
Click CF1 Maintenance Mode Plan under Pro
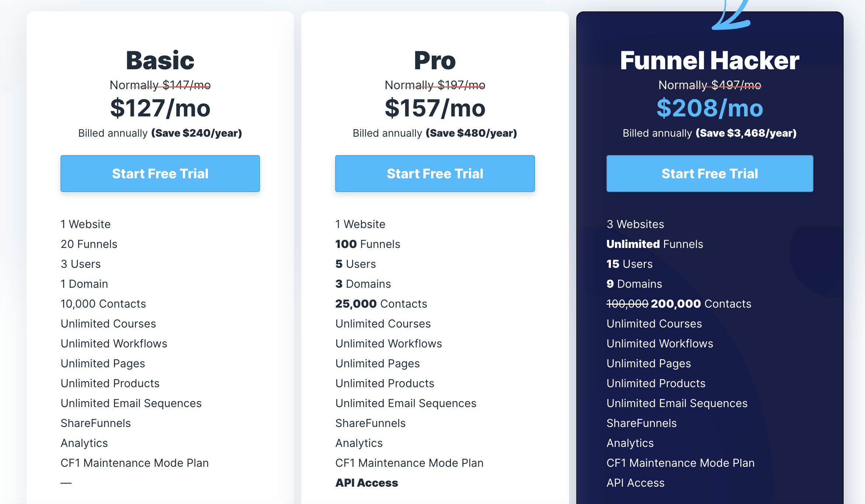409,463
